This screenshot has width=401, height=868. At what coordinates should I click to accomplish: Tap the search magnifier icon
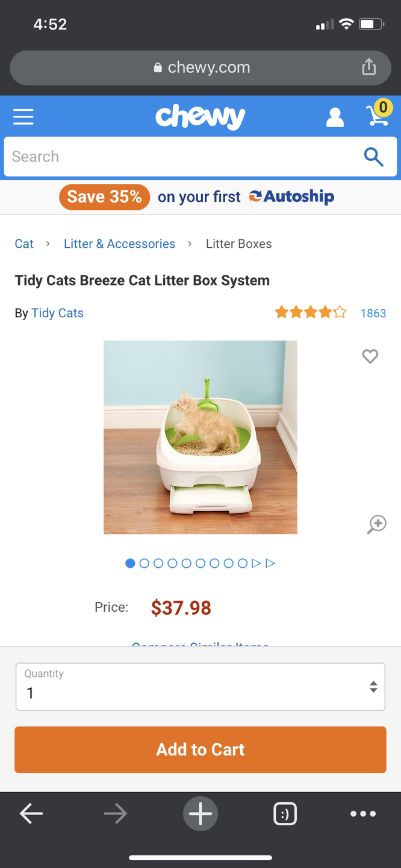374,157
